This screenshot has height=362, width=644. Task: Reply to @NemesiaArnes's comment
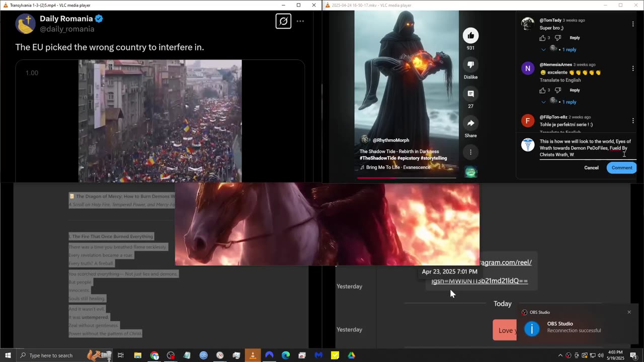click(x=575, y=90)
